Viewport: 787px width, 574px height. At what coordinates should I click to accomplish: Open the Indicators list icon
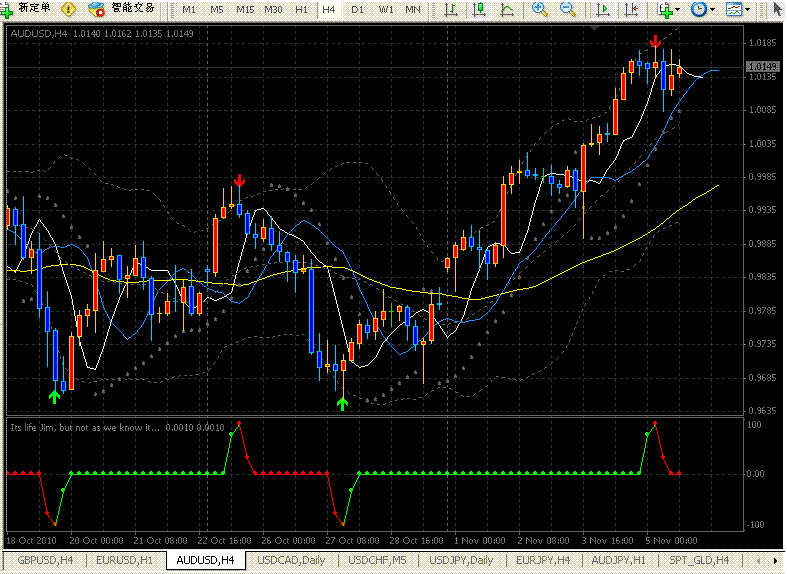point(666,10)
